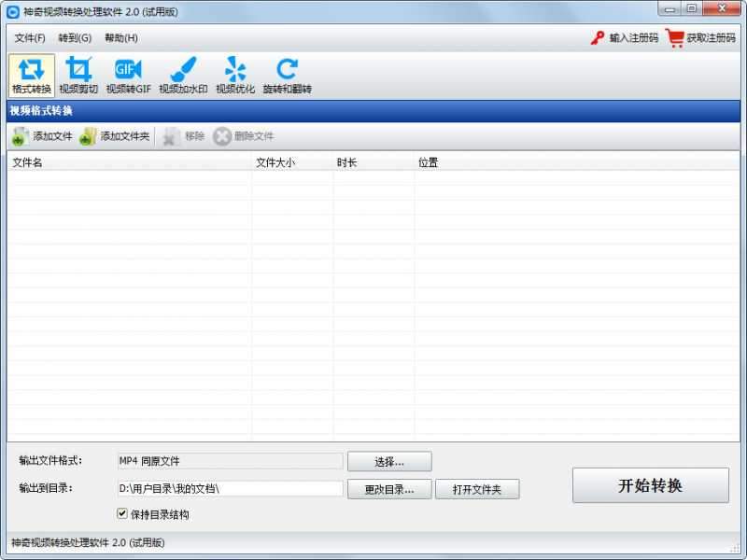Click the 添加文件夹 add folder icon
Viewport: 747px width, 560px height.
[88, 136]
